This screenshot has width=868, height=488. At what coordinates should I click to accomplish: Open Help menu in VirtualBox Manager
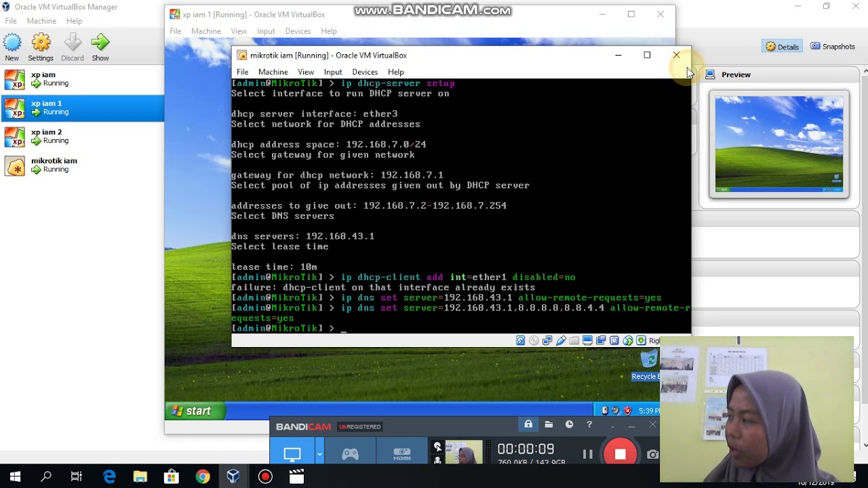[x=75, y=21]
